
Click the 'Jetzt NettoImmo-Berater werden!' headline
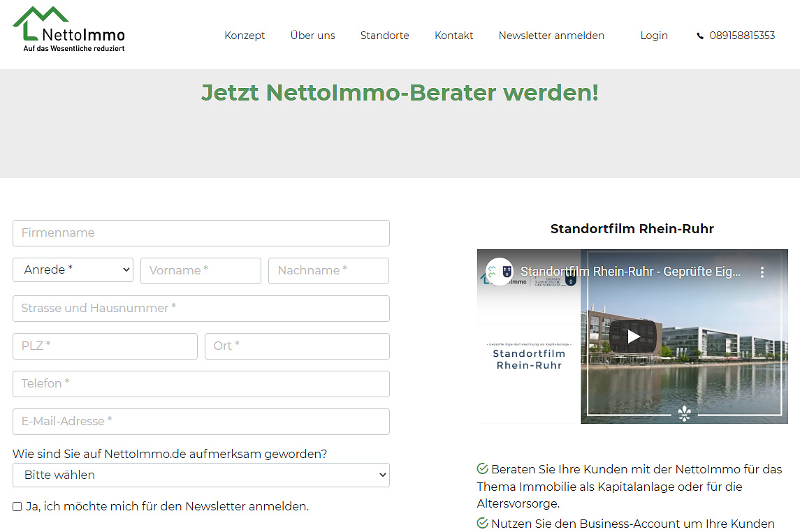click(400, 93)
